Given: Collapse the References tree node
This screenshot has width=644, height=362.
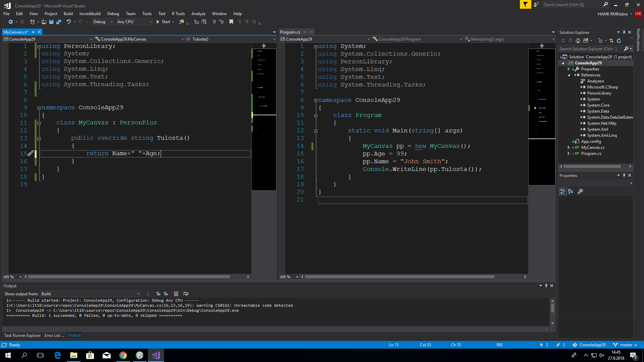Looking at the screenshot, I should (x=569, y=75).
